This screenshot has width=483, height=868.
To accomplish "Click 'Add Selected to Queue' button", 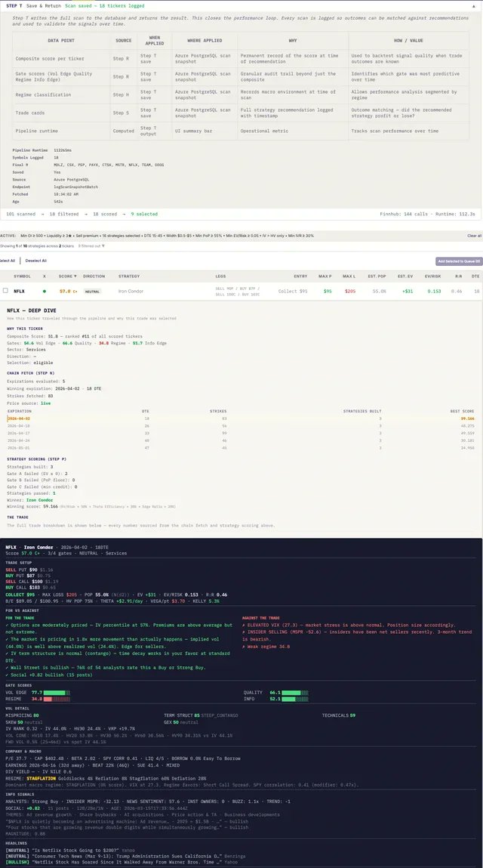I will click(x=458, y=261).
